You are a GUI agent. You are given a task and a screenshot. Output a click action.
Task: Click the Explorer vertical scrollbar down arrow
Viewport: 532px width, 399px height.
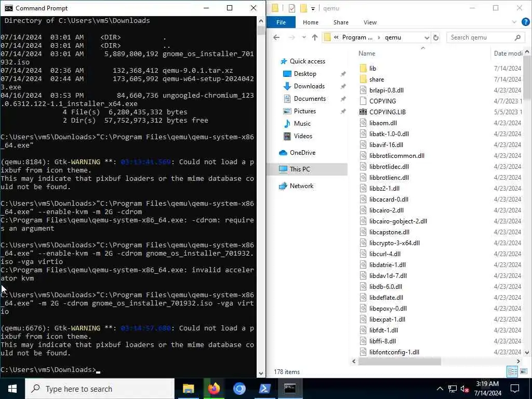pyautogui.click(x=527, y=353)
